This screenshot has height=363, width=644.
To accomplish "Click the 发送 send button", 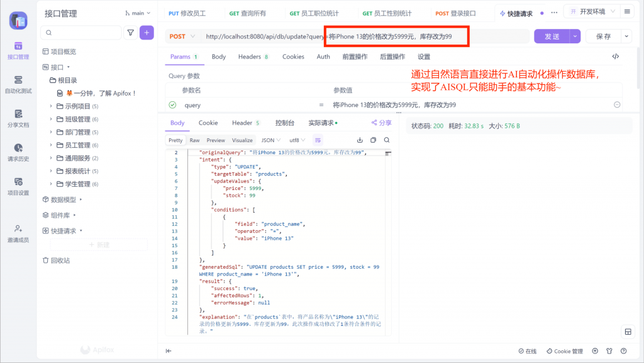I will click(x=552, y=36).
